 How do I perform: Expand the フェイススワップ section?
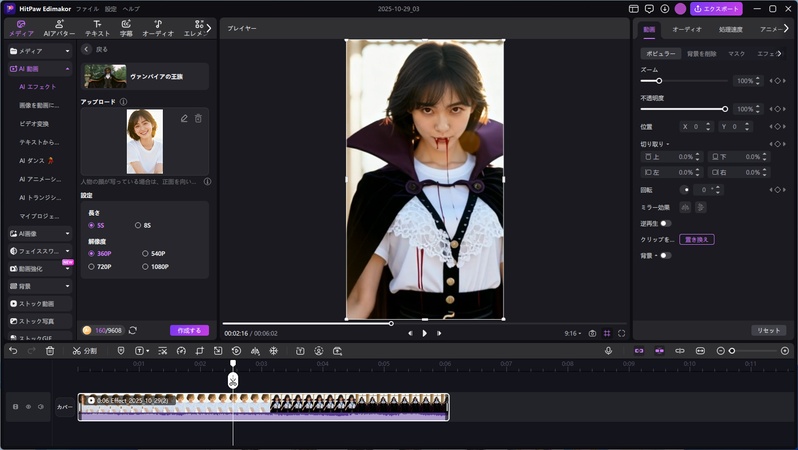pos(40,251)
